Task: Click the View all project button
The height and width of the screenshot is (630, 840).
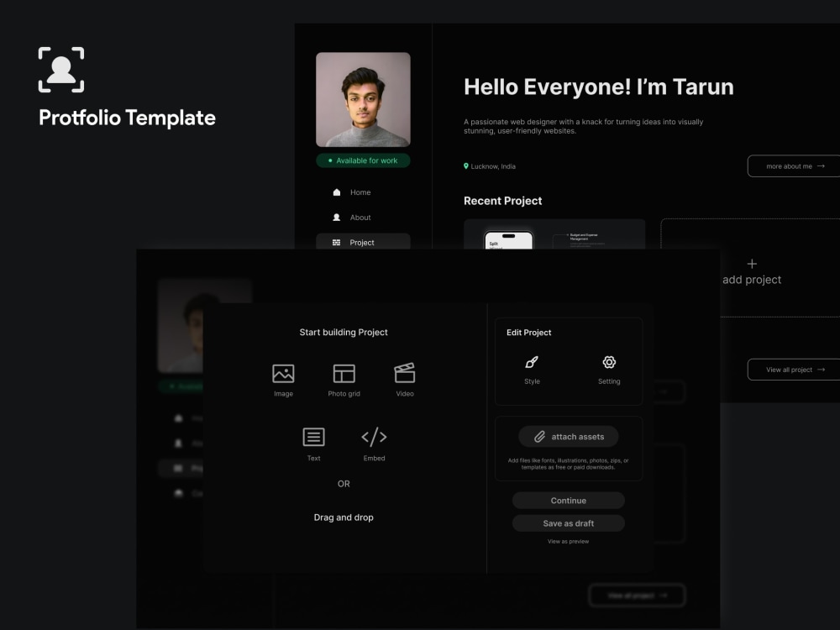Action: (x=794, y=370)
